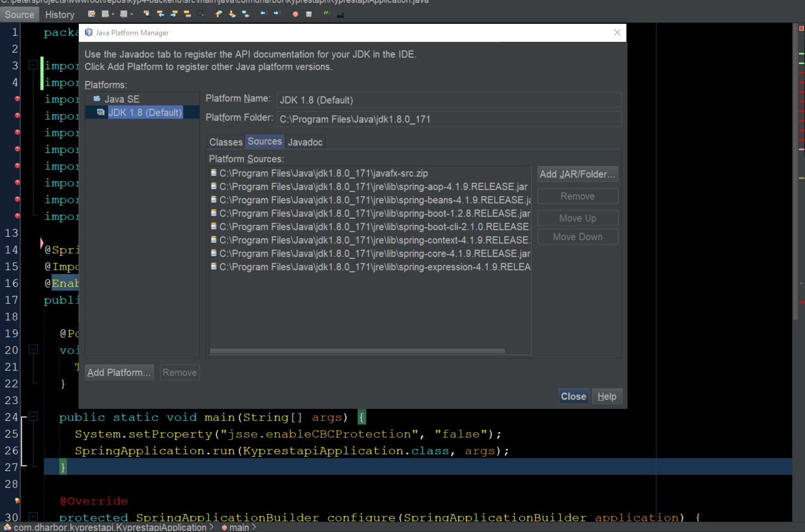Click inside the Platform Name field
The image size is (805, 532).
click(x=449, y=100)
